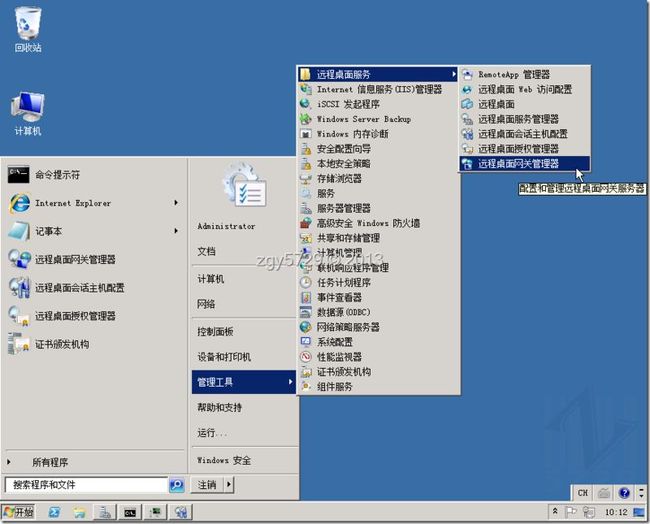Click the 开始 Start button
The width and height of the screenshot is (650, 524).
pyautogui.click(x=18, y=512)
